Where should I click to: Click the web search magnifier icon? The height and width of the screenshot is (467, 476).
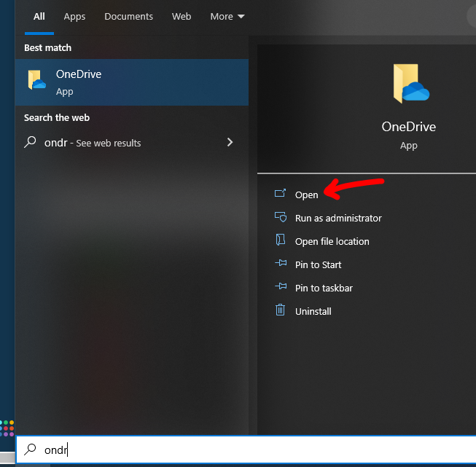(x=30, y=142)
